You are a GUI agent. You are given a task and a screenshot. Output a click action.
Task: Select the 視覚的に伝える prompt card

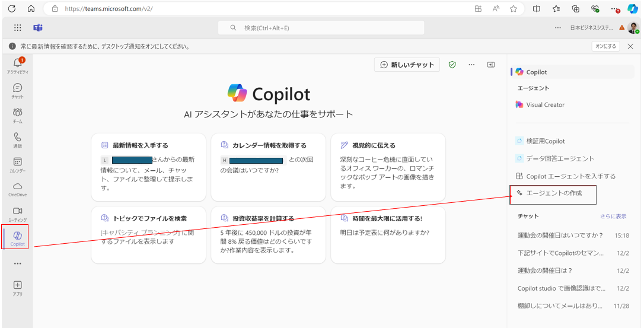tap(388, 167)
